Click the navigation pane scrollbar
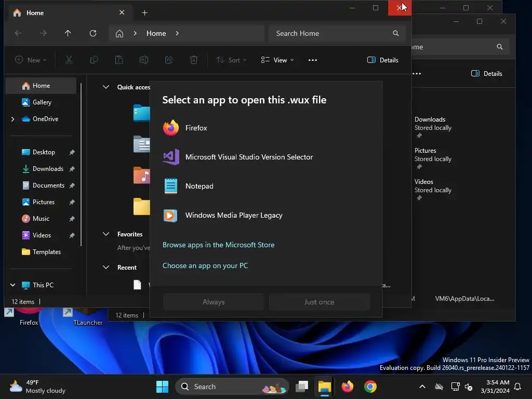532x399 pixels. click(x=81, y=165)
